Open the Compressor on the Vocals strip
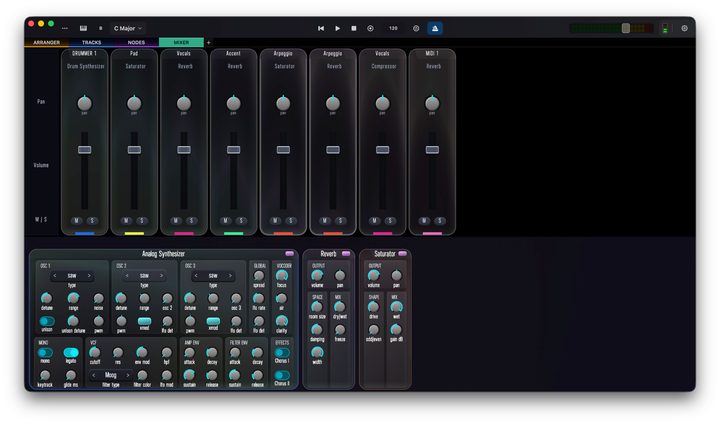Screen dimensions: 720x424 click(x=384, y=67)
